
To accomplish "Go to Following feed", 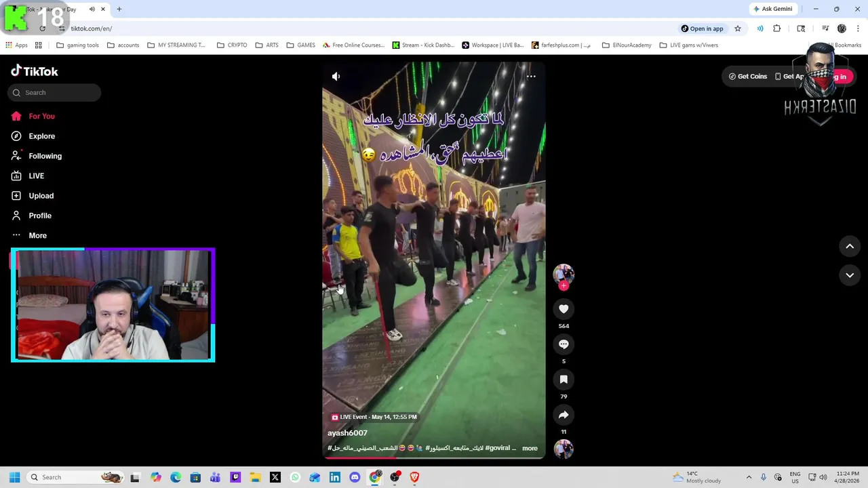I will pos(45,156).
